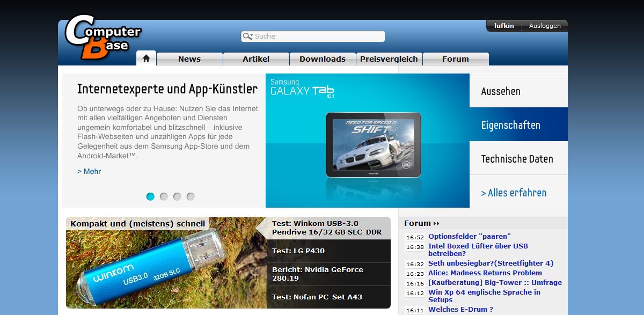Click the 16:12 timestamp in forum list

(415, 293)
